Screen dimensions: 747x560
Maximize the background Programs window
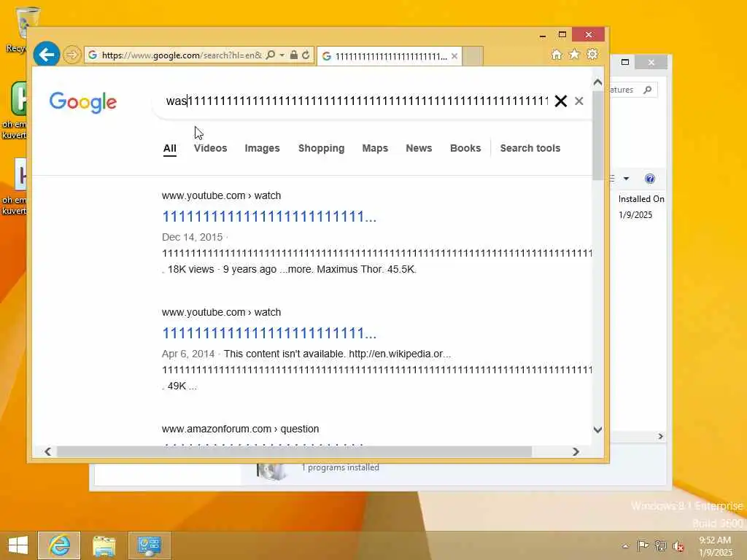coord(625,62)
